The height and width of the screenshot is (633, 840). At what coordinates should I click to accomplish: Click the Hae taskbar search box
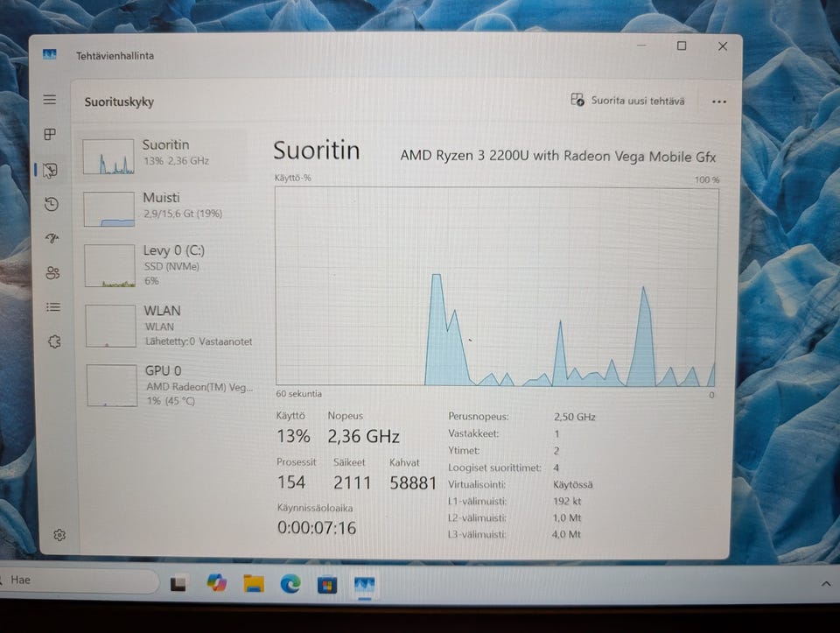pyautogui.click(x=80, y=580)
